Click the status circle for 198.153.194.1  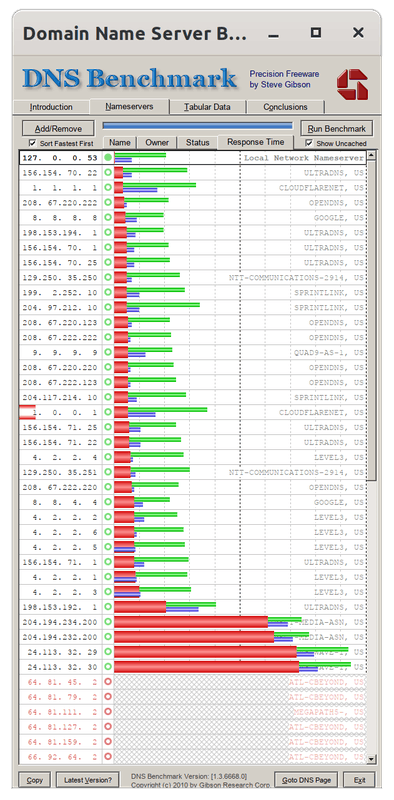108,233
